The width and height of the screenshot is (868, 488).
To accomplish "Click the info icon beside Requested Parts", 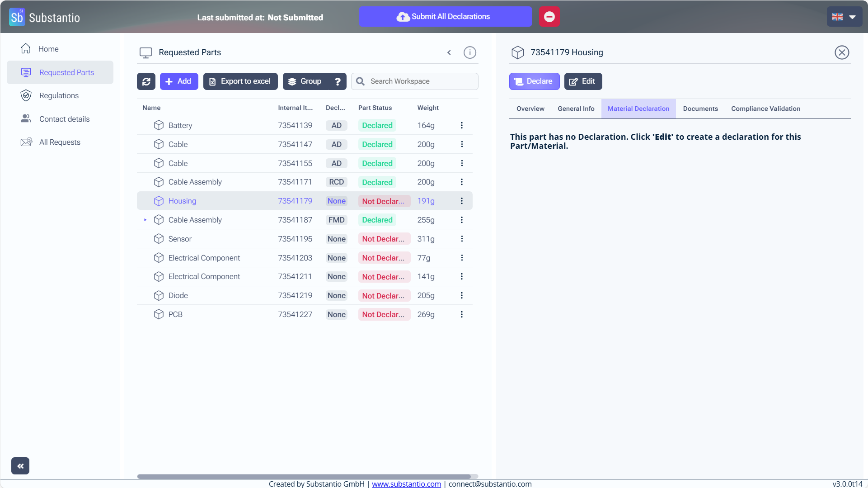I will point(469,52).
